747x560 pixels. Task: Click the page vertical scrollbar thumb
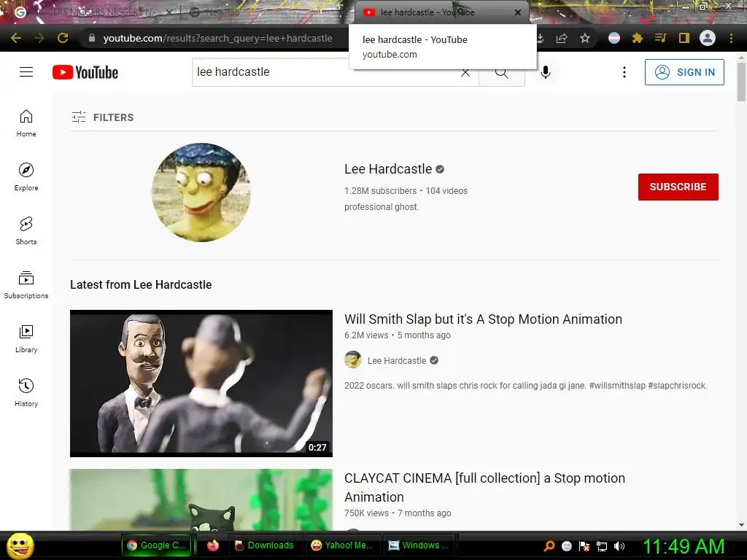pyautogui.click(x=741, y=82)
